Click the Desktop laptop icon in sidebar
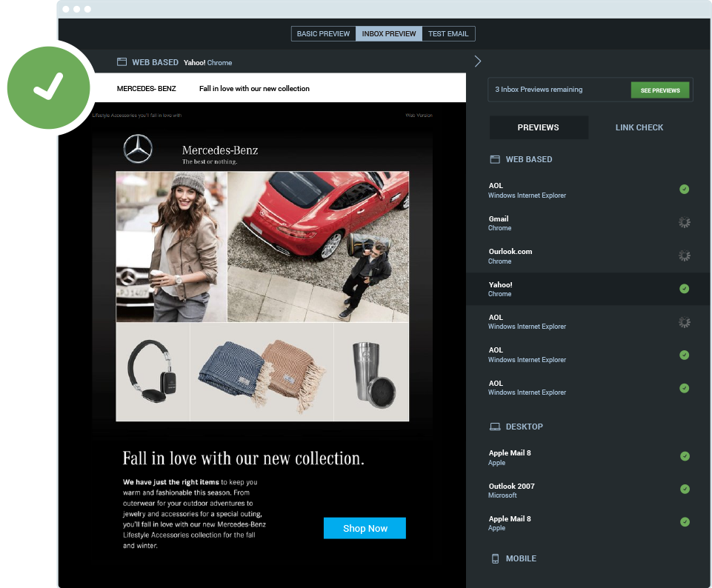The height and width of the screenshot is (588, 712). pos(495,427)
